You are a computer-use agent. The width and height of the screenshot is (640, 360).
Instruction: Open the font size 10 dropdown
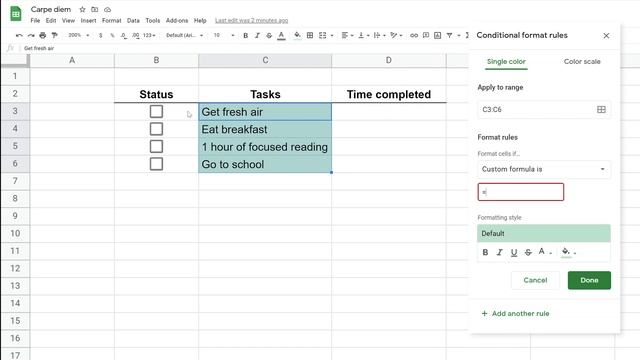point(224,36)
